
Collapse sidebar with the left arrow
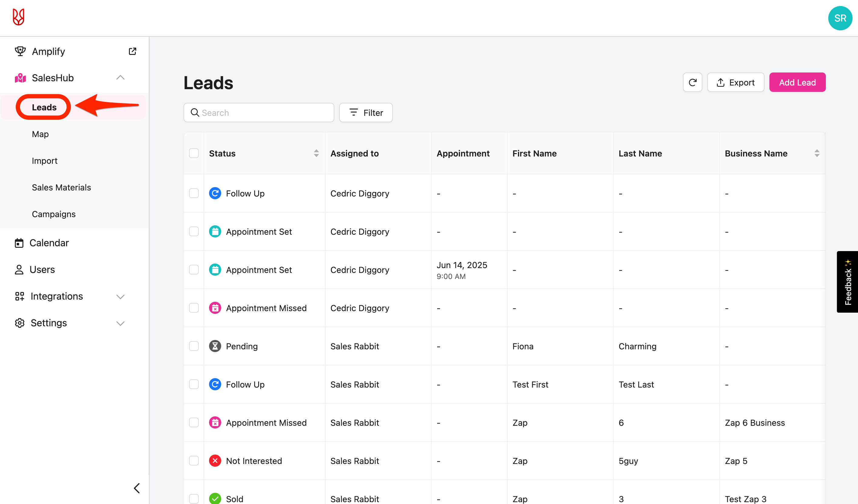pyautogui.click(x=137, y=488)
